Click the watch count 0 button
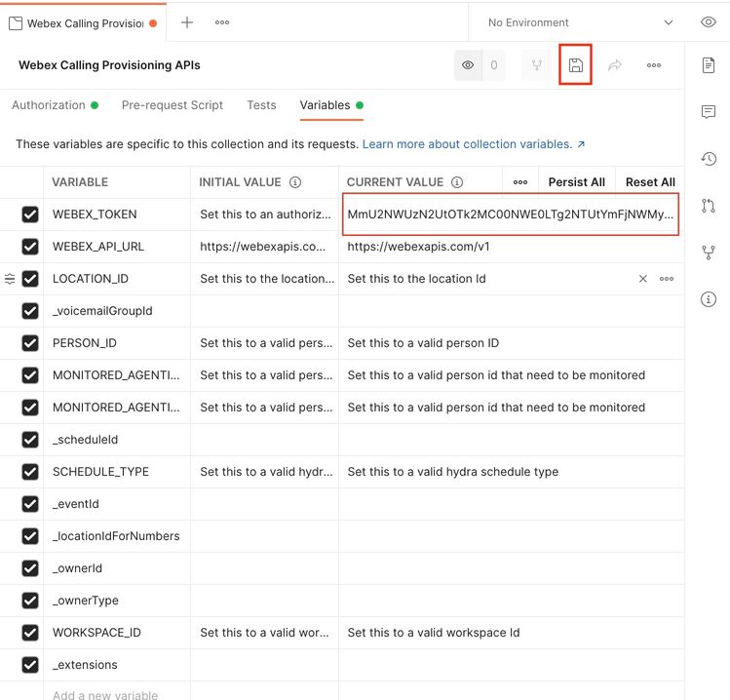Viewport: 730px width, 700px height. pyautogui.click(x=493, y=65)
